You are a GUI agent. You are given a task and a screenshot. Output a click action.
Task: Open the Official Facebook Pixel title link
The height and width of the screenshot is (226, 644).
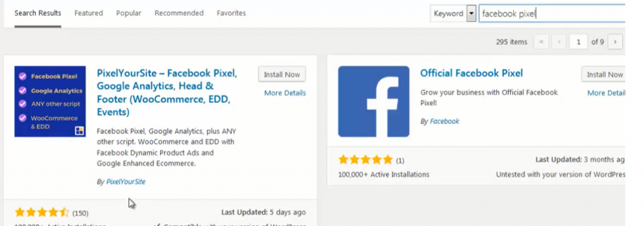(x=472, y=73)
